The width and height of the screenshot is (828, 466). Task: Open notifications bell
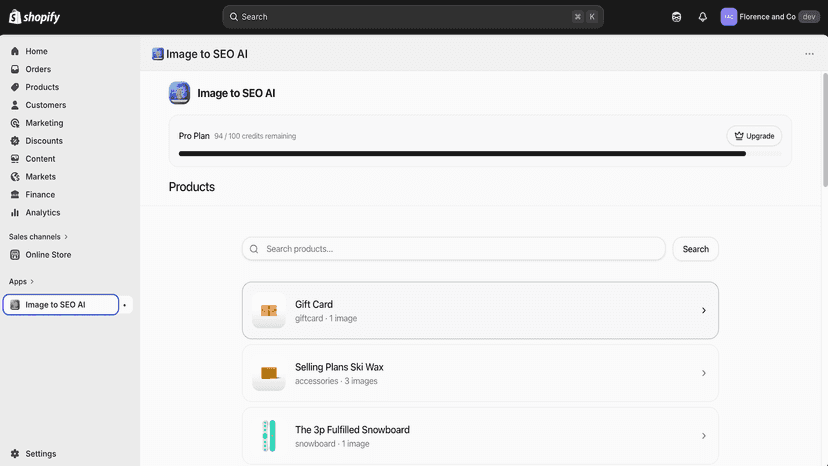702,17
